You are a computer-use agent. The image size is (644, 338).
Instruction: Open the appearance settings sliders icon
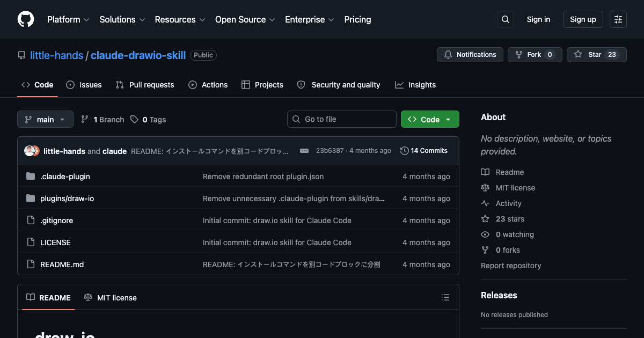coord(618,19)
